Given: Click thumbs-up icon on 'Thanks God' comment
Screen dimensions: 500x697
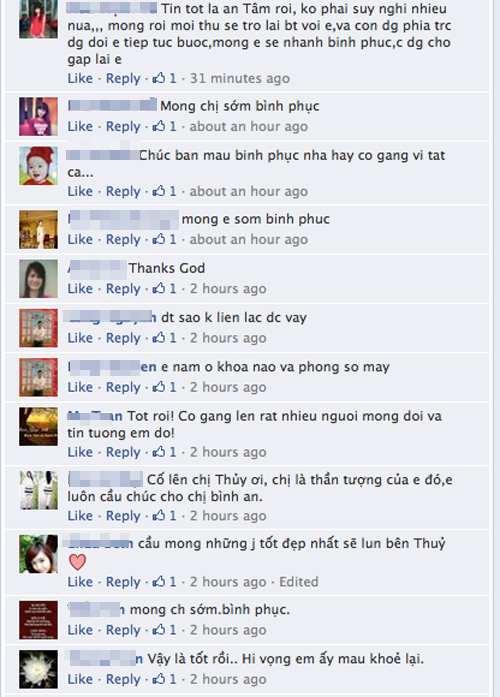Looking at the screenshot, I should tap(159, 288).
